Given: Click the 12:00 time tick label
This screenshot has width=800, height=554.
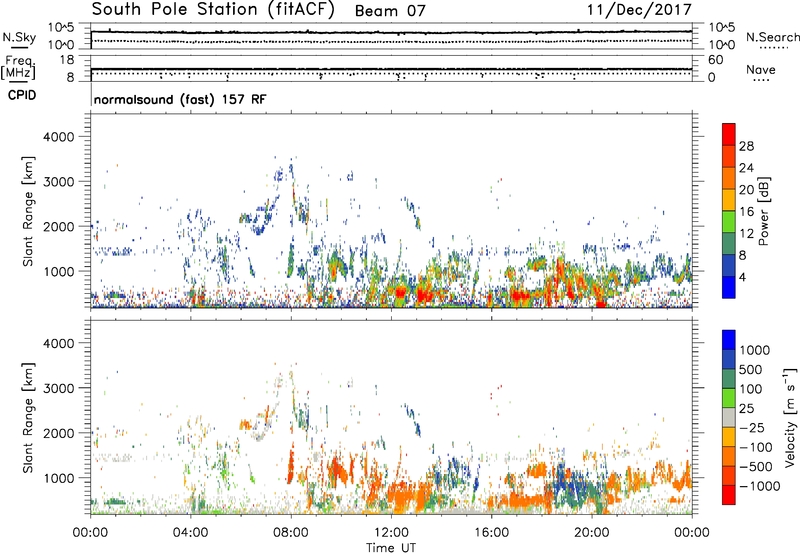Looking at the screenshot, I should (391, 533).
